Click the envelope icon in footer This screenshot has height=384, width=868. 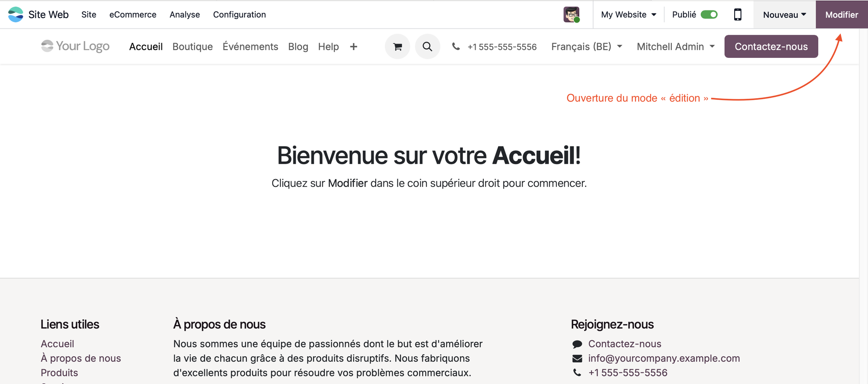coord(577,359)
